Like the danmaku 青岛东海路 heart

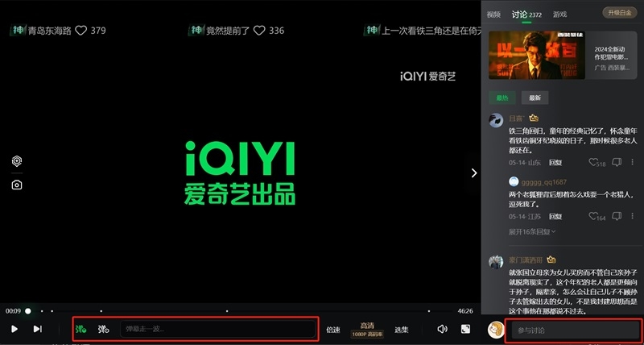point(81,31)
